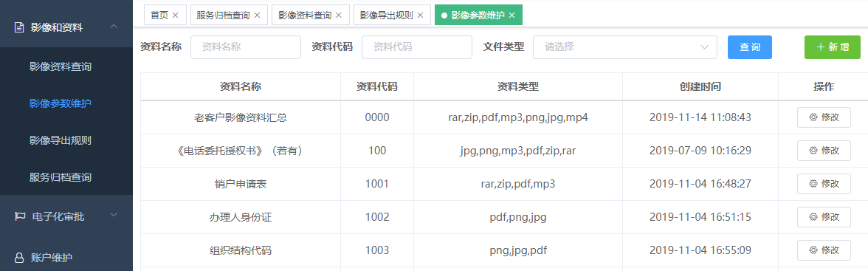Click the type cell jpg,png,mp3,pdf,zip,rar
This screenshot has width=868, height=271.
[518, 151]
